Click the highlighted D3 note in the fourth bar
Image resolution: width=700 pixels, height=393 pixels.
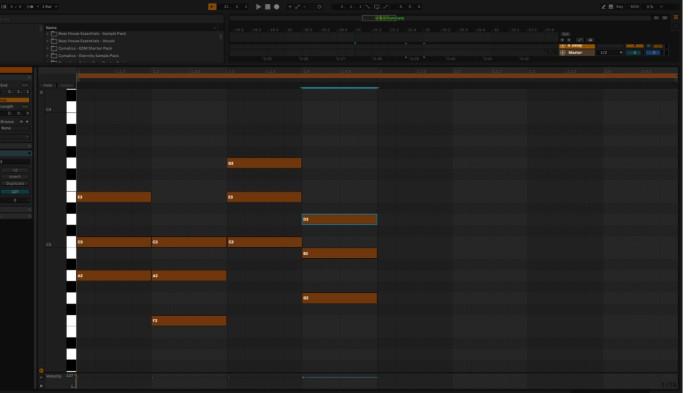coord(340,219)
